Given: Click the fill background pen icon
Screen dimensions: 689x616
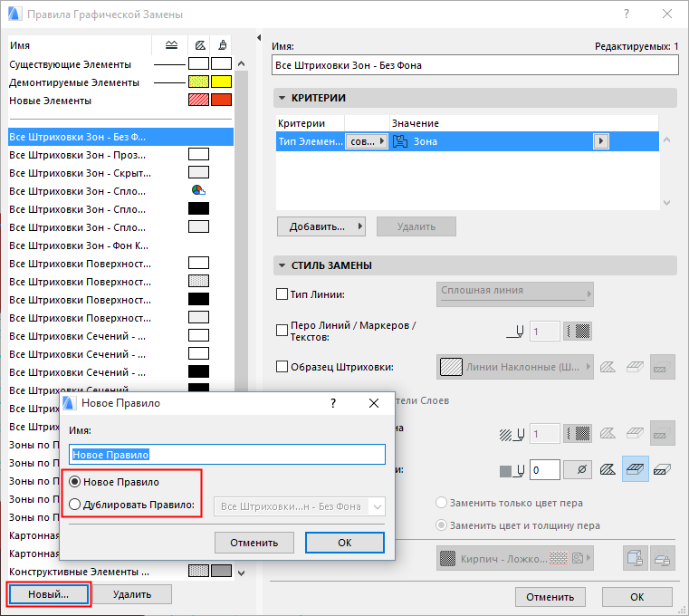Looking at the screenshot, I should click(512, 471).
